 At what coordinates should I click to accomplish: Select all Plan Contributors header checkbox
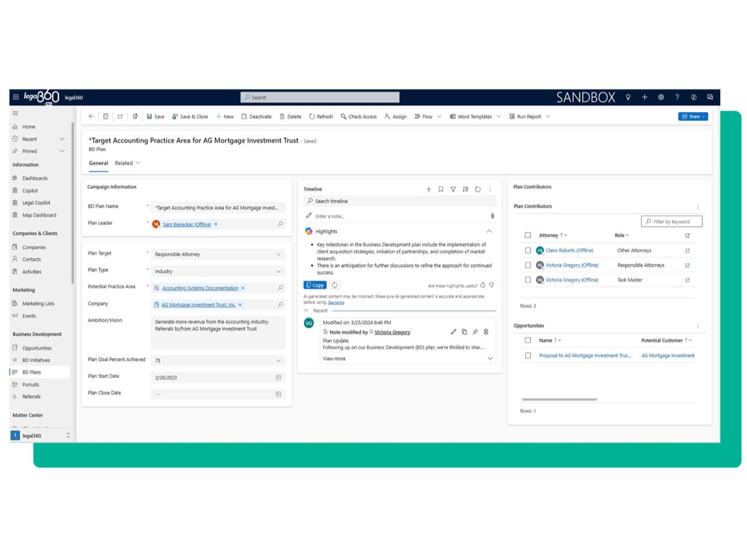tap(528, 235)
